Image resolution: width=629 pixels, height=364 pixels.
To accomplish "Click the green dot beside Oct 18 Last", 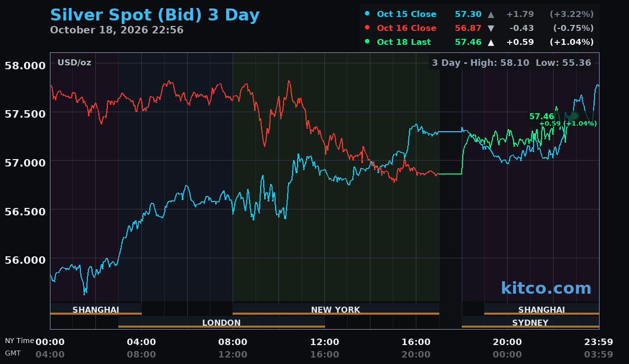I will pyautogui.click(x=367, y=41).
